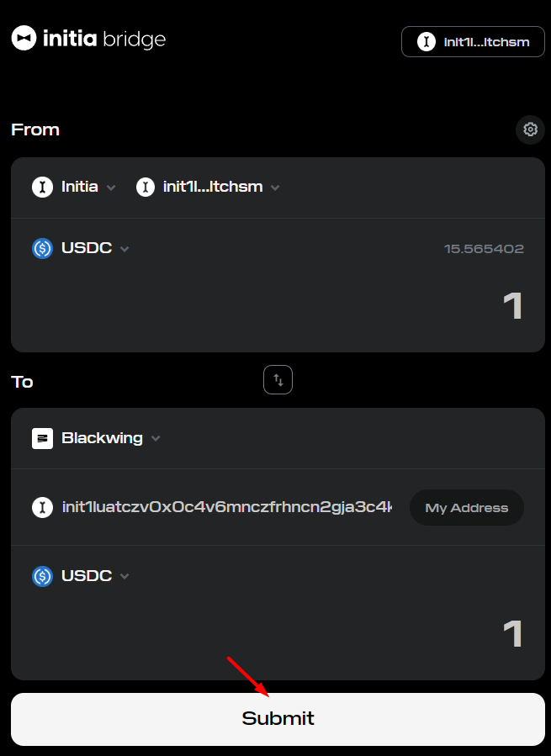The height and width of the screenshot is (756, 551).
Task: Click the Initia bridge logo icon
Action: coord(24,38)
